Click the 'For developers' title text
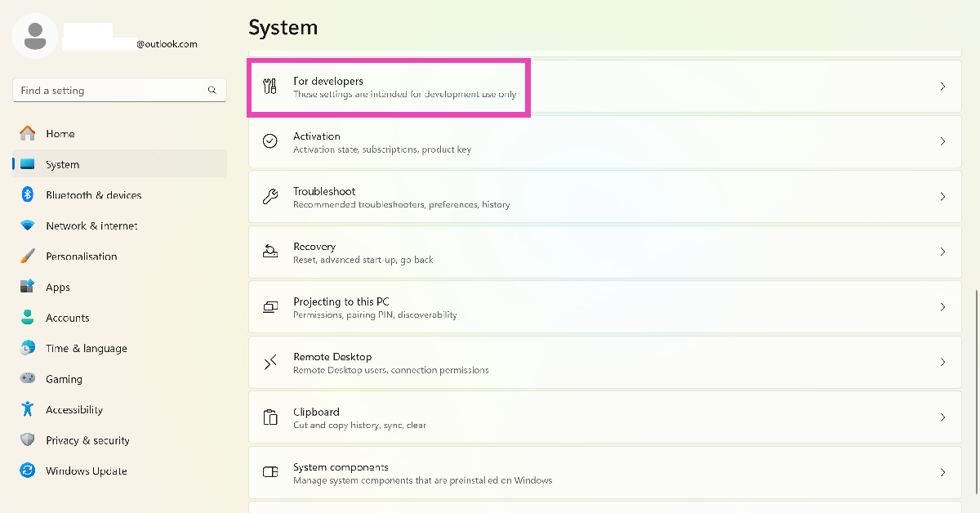Viewport: 980px width, 513px height. (328, 81)
